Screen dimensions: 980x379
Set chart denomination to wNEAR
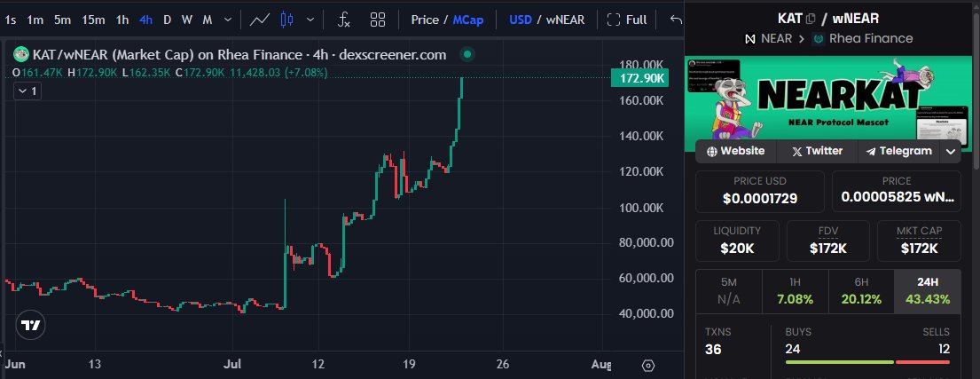pos(566,20)
